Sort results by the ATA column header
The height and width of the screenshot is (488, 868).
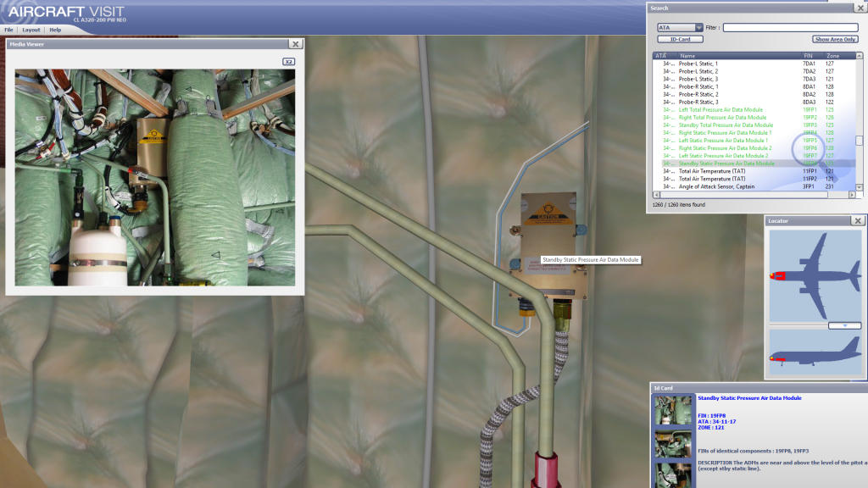(665, 56)
